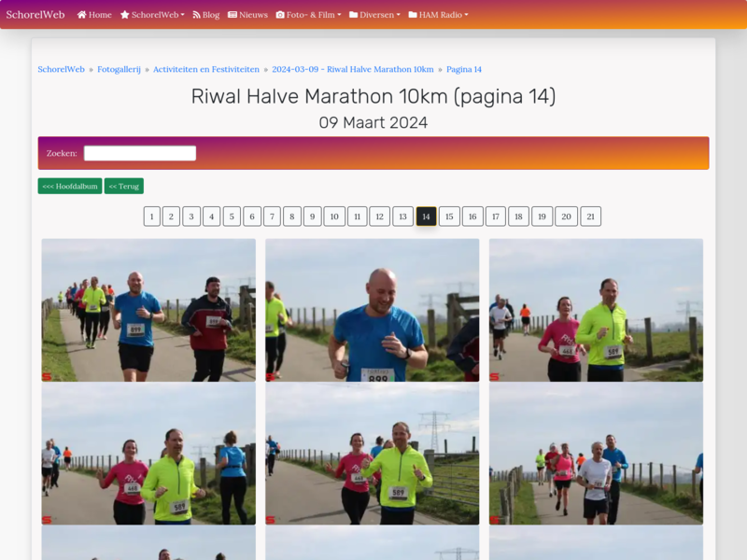Go to gallery page 17

tap(496, 217)
